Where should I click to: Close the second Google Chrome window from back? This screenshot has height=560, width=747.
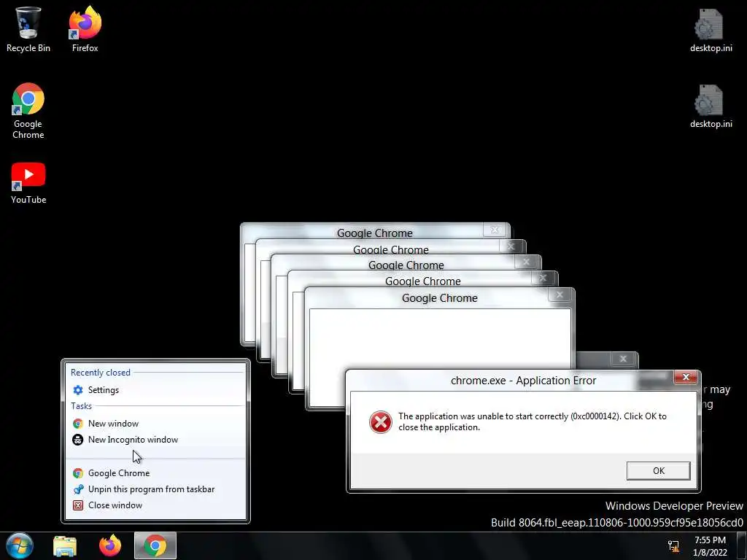pos(511,246)
